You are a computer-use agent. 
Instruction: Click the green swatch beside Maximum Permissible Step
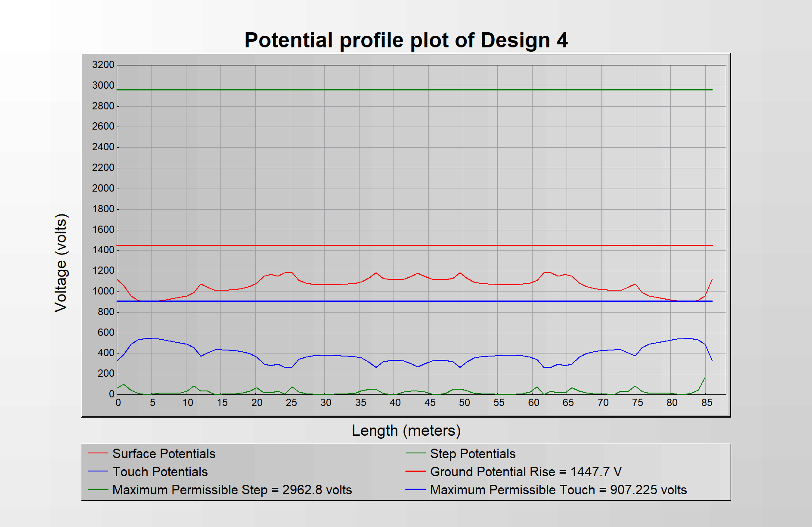(98, 490)
